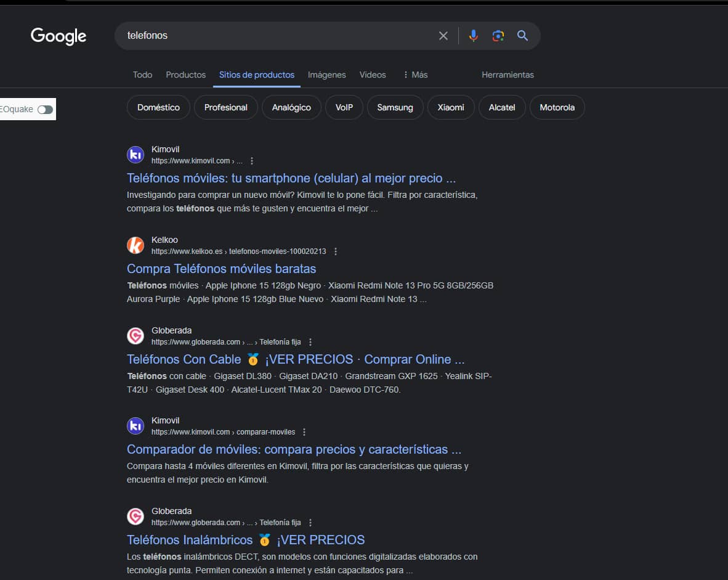Viewport: 728px width, 580px height.
Task: Open three-dot menu beside Kelkoo URL
Action: click(x=336, y=251)
